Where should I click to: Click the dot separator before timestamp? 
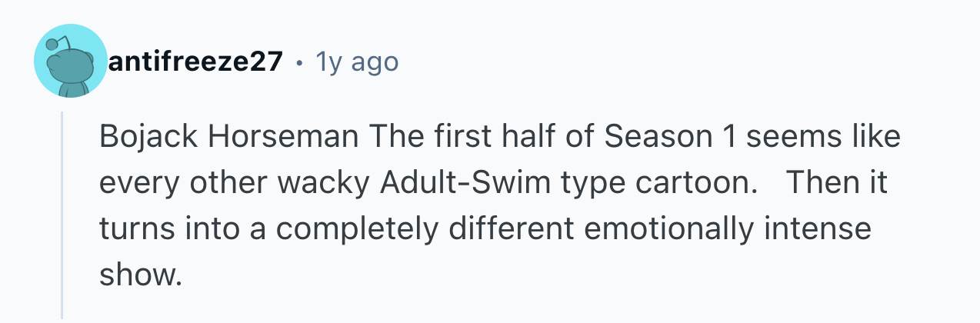pyautogui.click(x=298, y=62)
